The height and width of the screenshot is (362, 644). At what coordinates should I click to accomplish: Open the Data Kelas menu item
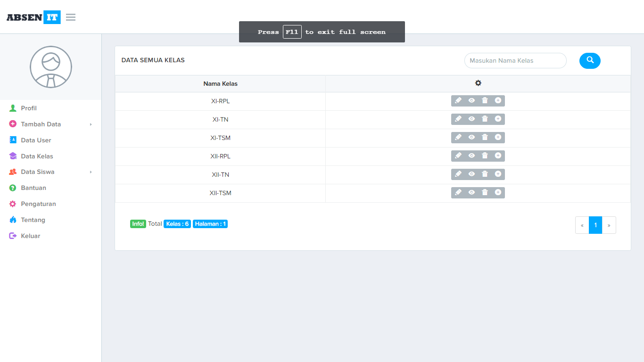point(37,156)
